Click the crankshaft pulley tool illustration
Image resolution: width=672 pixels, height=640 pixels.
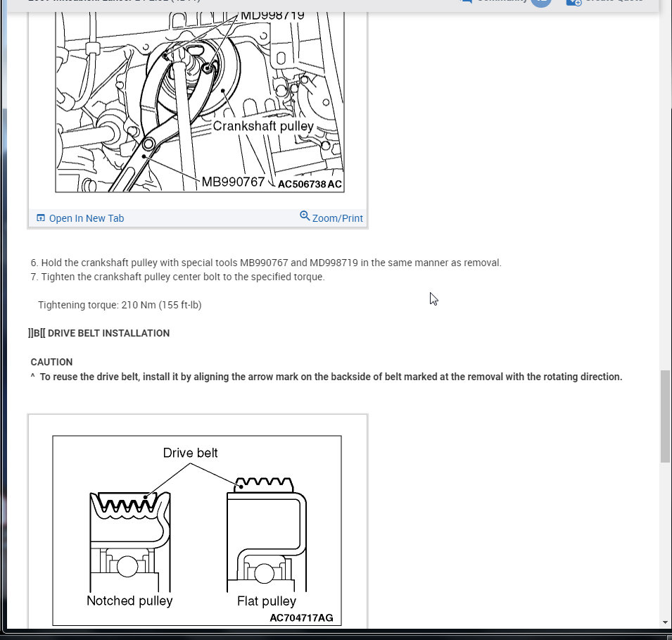pos(200,102)
